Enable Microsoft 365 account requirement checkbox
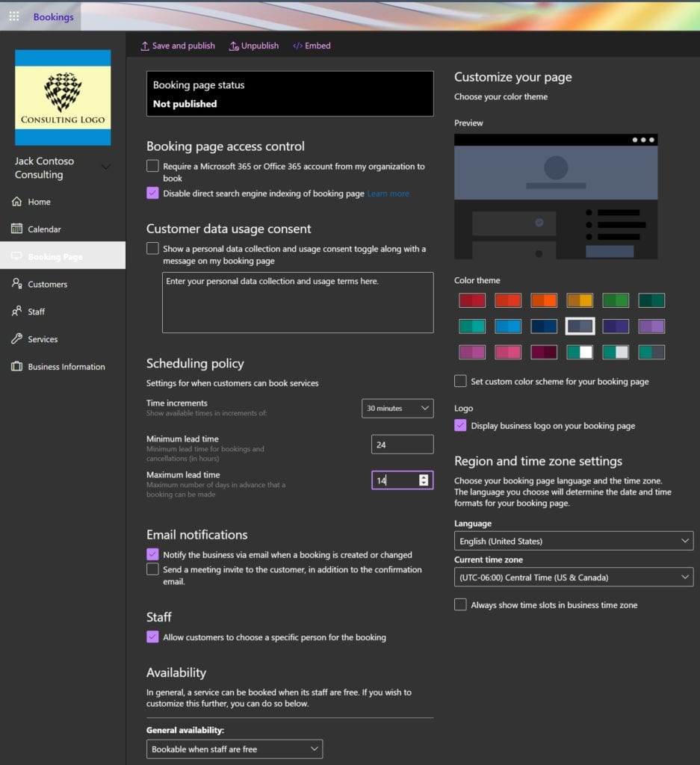 point(152,166)
